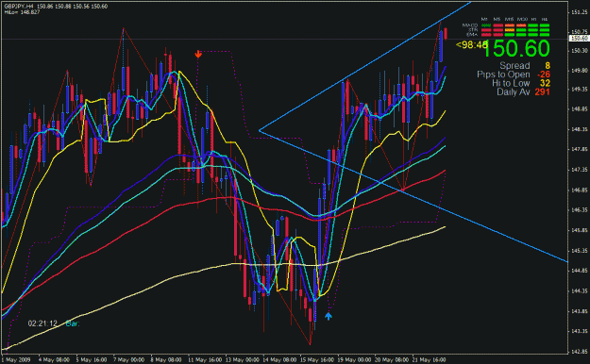This screenshot has height=364, width=590.
Task: Select the MACD M5 signal bar
Action: click(x=498, y=25)
